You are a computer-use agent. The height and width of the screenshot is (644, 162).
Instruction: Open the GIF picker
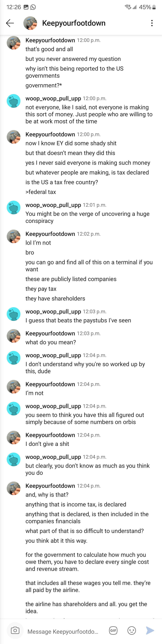point(113,630)
